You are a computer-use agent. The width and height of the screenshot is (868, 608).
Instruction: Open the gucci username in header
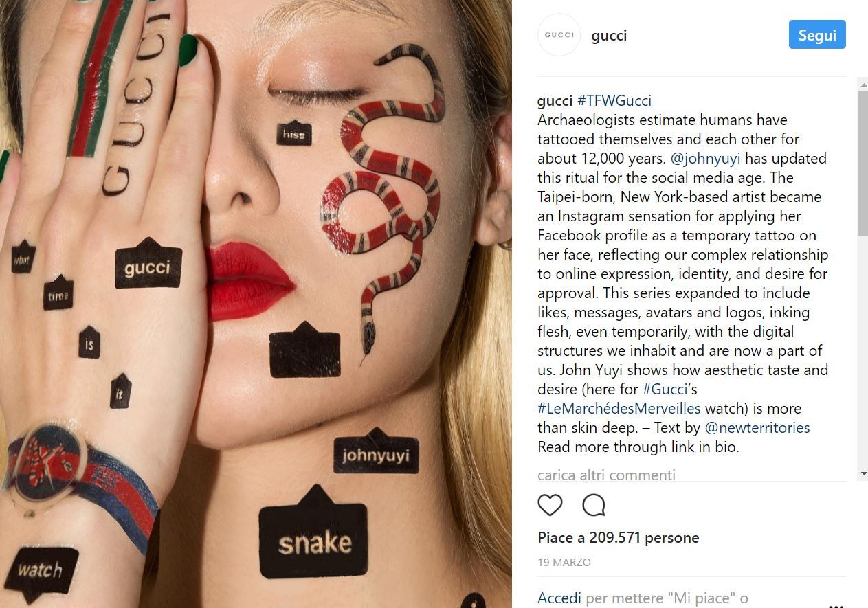[609, 36]
